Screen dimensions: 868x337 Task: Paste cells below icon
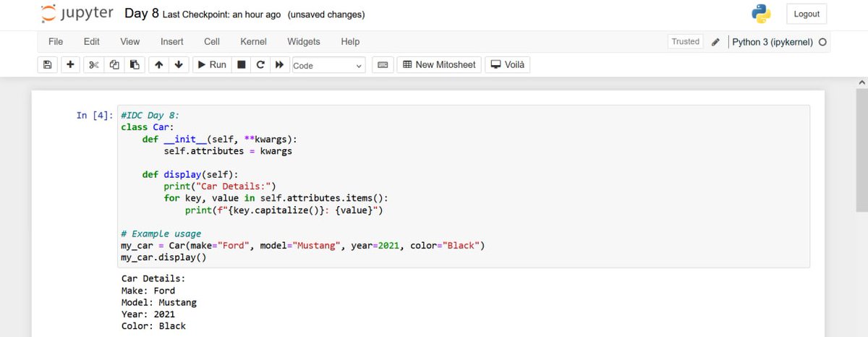pos(134,65)
